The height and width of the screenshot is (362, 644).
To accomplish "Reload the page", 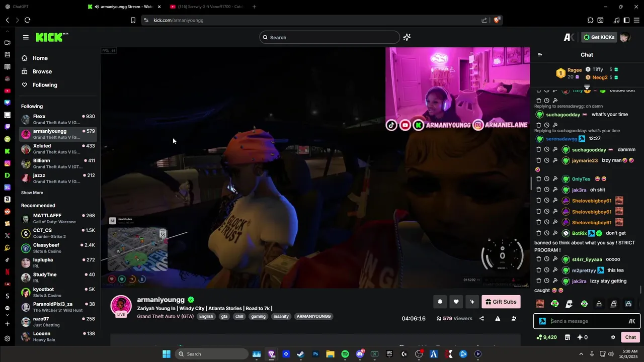I will coord(27,20).
